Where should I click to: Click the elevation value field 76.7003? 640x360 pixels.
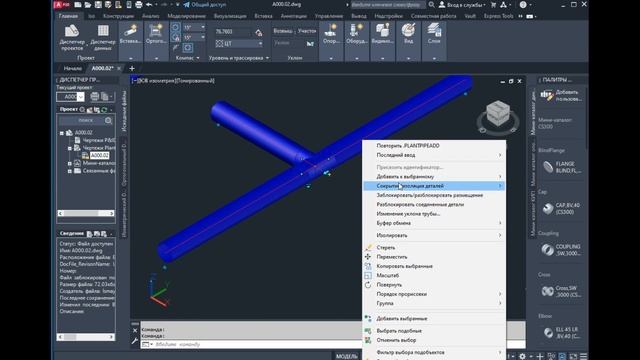(x=233, y=32)
